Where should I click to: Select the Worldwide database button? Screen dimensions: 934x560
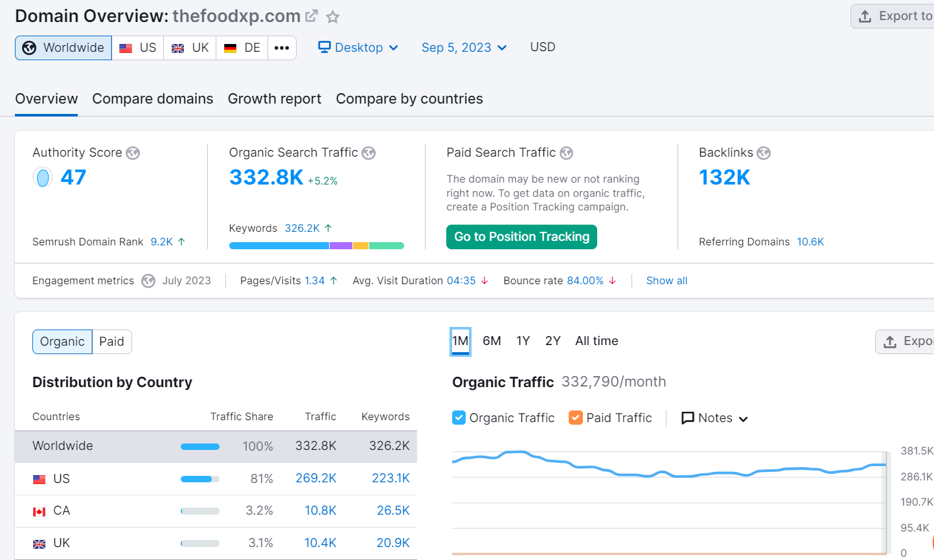tap(63, 48)
